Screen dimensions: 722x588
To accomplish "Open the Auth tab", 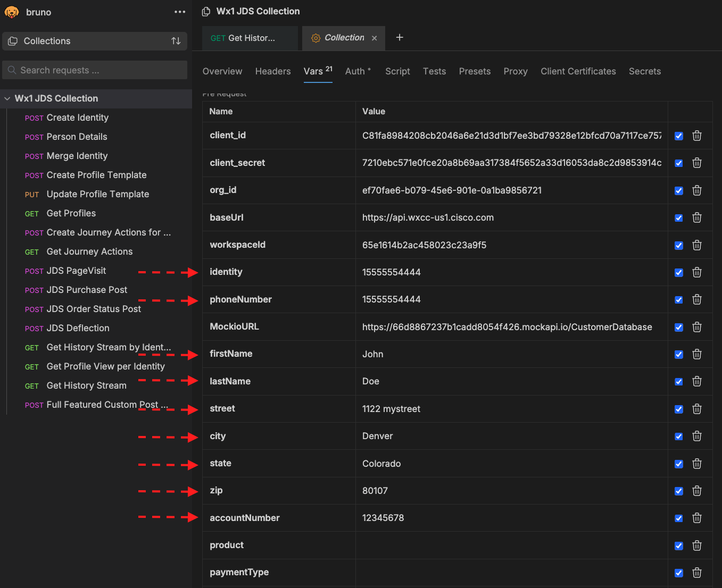I will click(358, 71).
